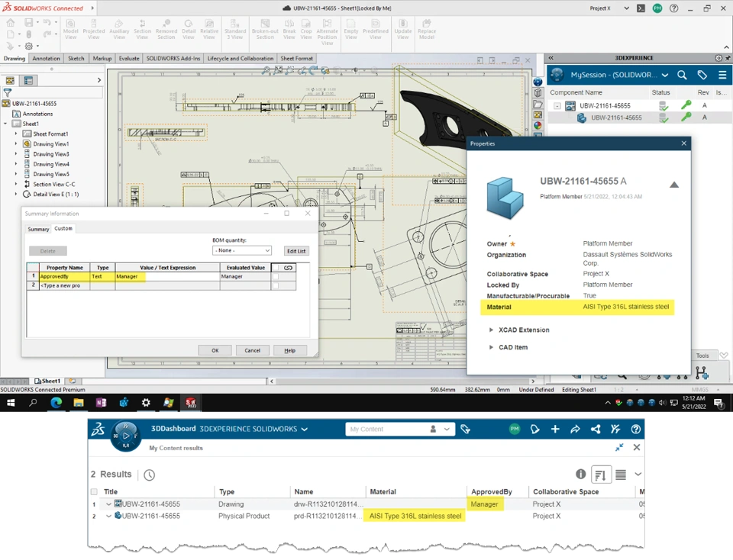Image resolution: width=733 pixels, height=560 pixels.
Task: Click OK in the Summary Information dialog
Action: point(215,350)
